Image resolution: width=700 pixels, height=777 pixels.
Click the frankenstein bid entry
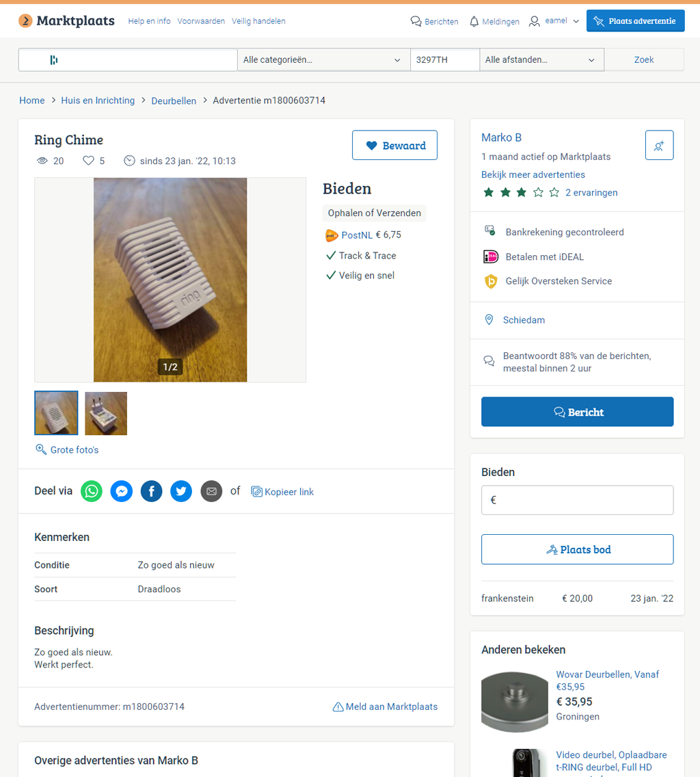[x=578, y=598]
